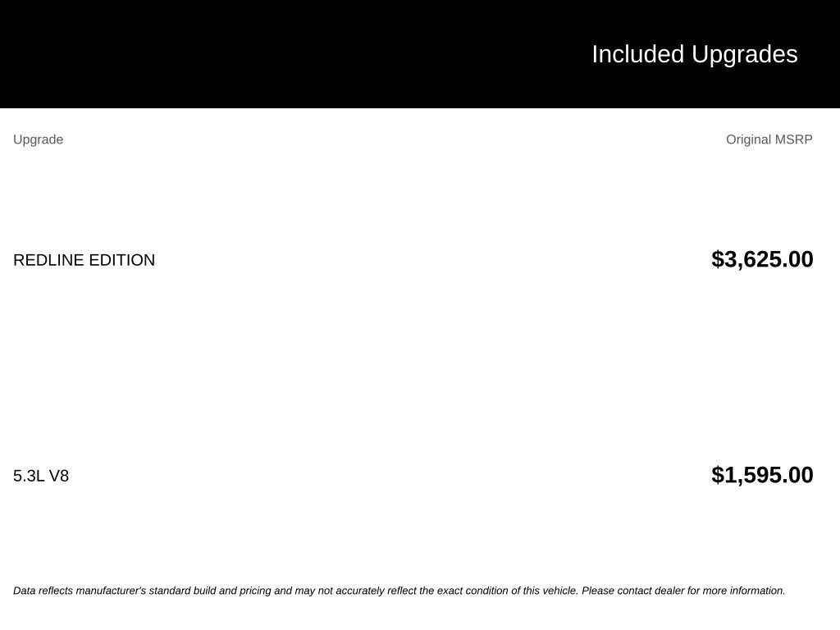Image resolution: width=840 pixels, height=630 pixels.
Task: Select the 5.3L V8 upgrade label
Action: 41,476
